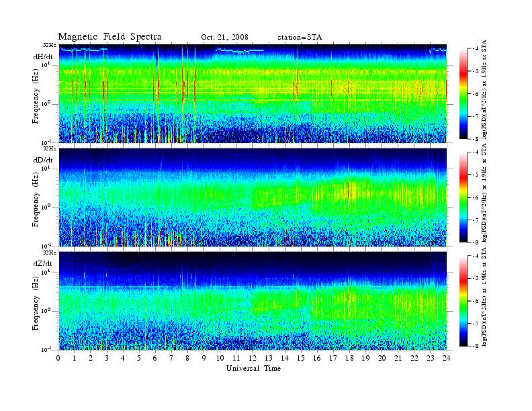Click the color bar beside the dH/dt panel
Image resolution: width=532 pixels, height=411 pixels.
point(463,94)
